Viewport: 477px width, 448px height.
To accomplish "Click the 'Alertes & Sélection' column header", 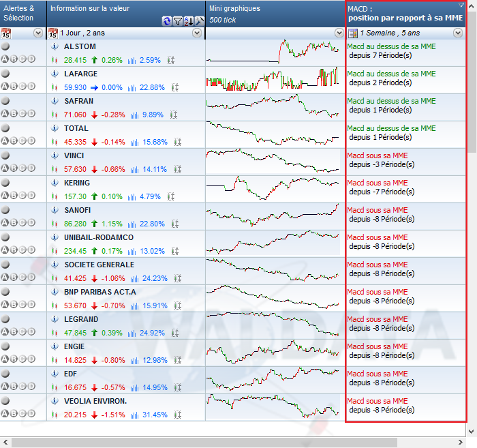I will tap(23, 14).
